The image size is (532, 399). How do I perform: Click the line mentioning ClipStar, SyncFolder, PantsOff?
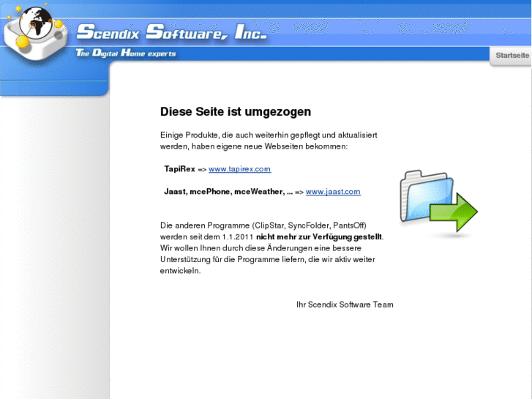click(x=263, y=225)
